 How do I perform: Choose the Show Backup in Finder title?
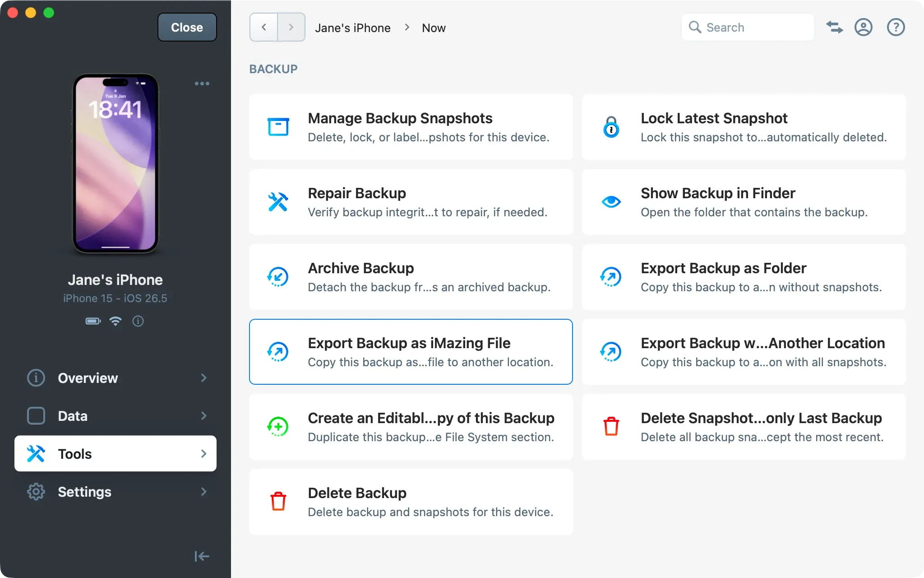coord(718,193)
